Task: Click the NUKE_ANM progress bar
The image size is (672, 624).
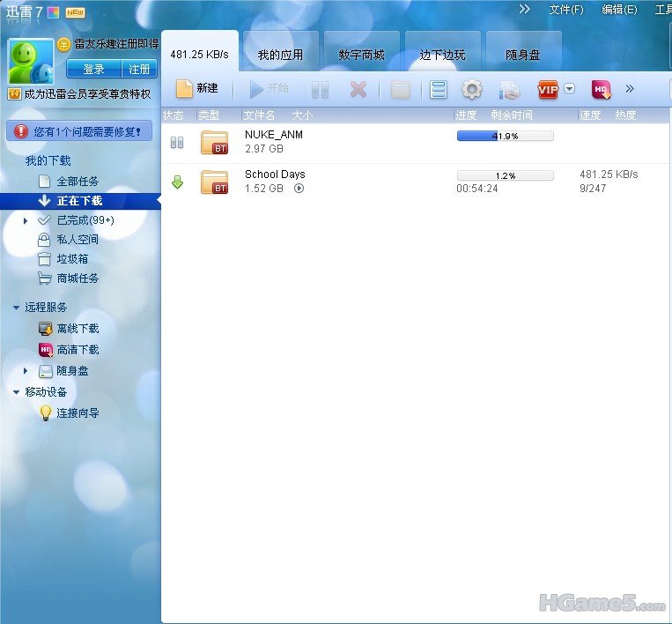Action: [505, 136]
